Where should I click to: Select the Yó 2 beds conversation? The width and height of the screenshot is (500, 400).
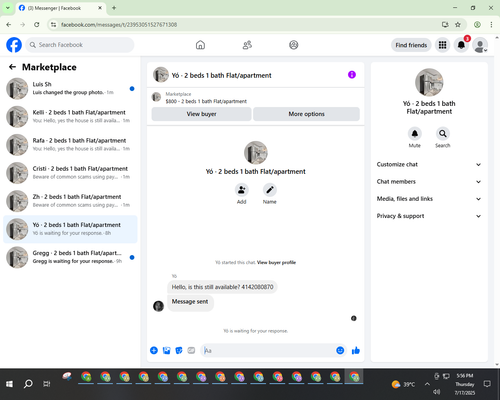tap(70, 229)
